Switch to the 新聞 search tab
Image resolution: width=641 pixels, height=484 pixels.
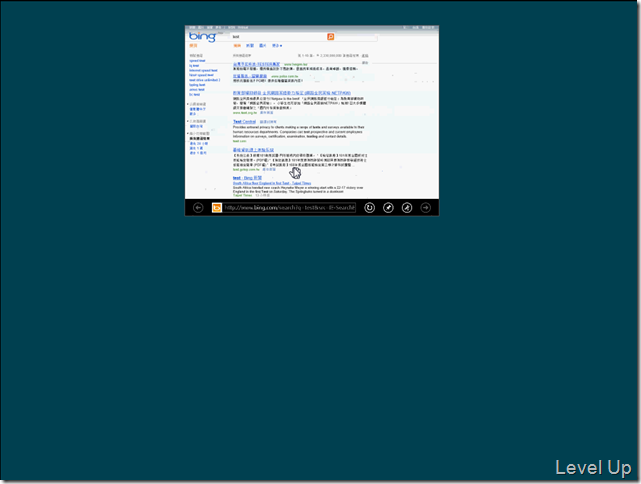pos(250,46)
